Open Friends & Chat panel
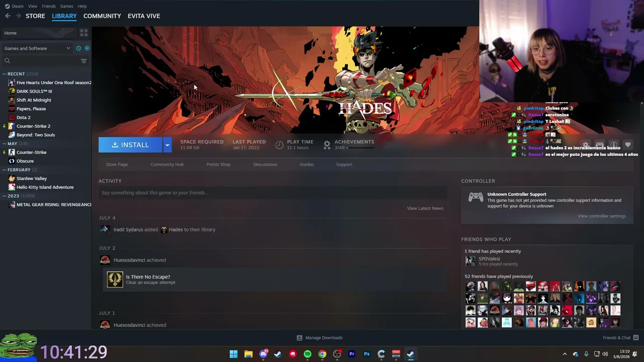This screenshot has height=362, width=644. [620, 337]
